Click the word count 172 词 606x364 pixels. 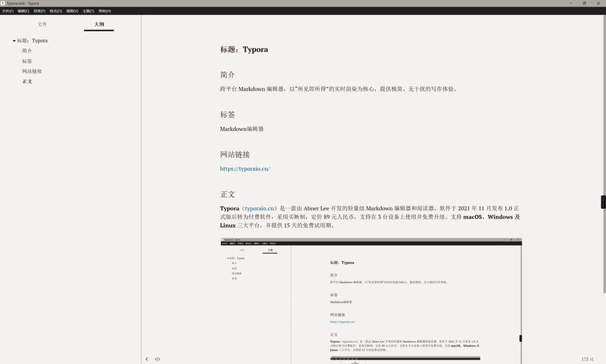tap(588, 359)
